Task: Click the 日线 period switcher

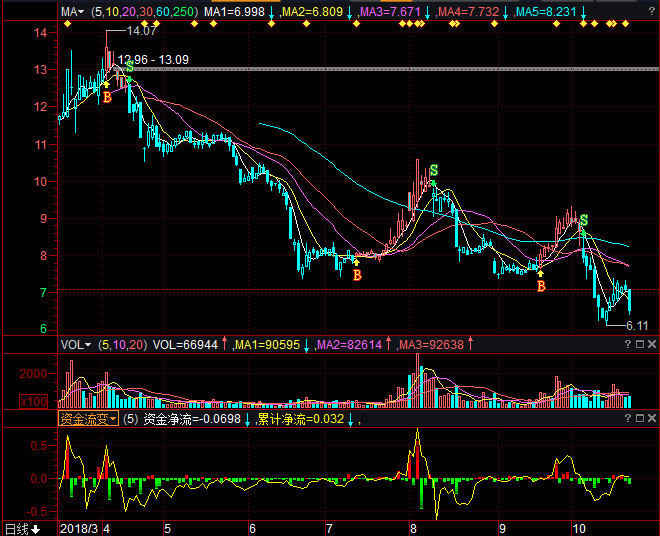Action: point(22,528)
